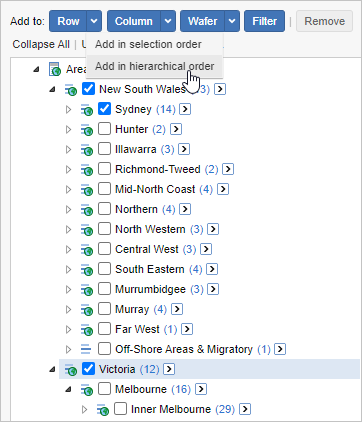This screenshot has width=362, height=422.
Task: Click the select-children arrow next to Sydney (14)
Action: 185,109
